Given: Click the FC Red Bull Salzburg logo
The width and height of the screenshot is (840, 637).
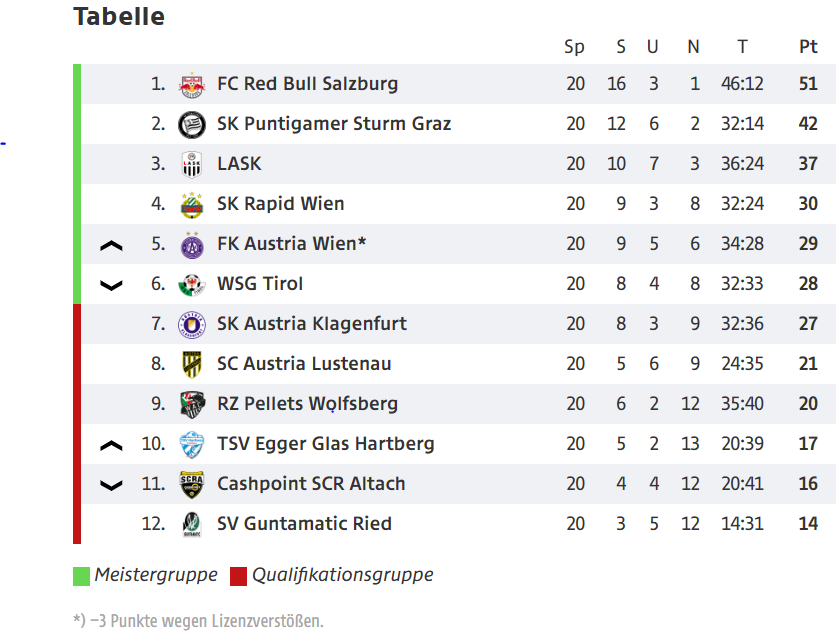Looking at the screenshot, I should [x=191, y=84].
